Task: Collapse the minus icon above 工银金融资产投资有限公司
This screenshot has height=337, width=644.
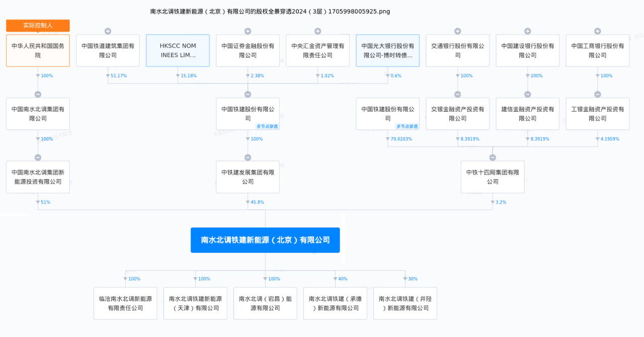Action: point(597,95)
